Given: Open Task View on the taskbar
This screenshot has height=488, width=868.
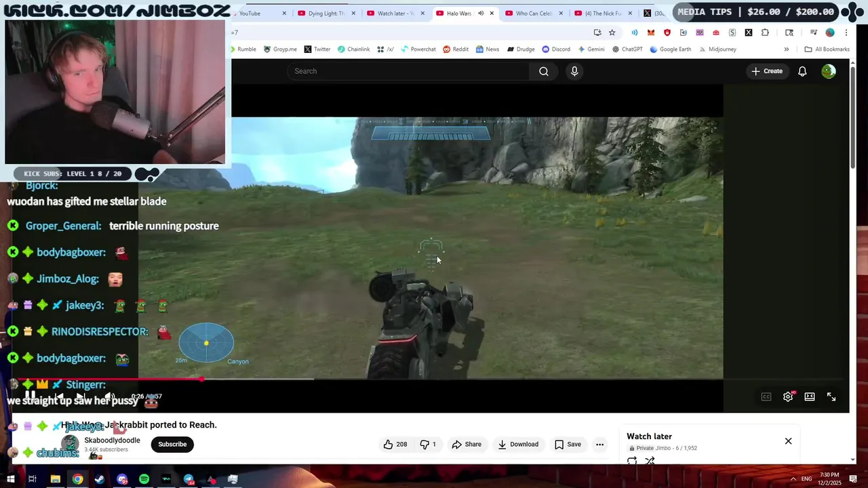Looking at the screenshot, I should click(32, 479).
